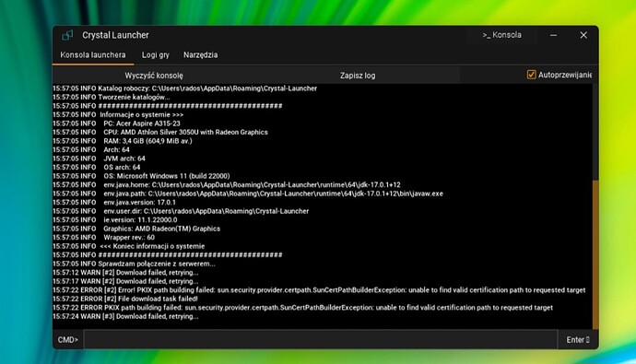Close the Crystal Launcher window
The image size is (636, 364).
(x=583, y=35)
